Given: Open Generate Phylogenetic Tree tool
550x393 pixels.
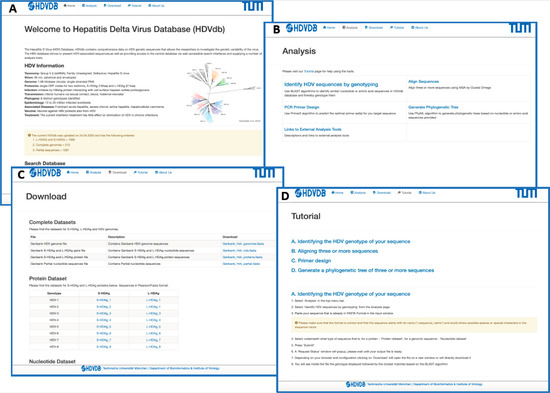Looking at the screenshot, I should click(x=433, y=107).
